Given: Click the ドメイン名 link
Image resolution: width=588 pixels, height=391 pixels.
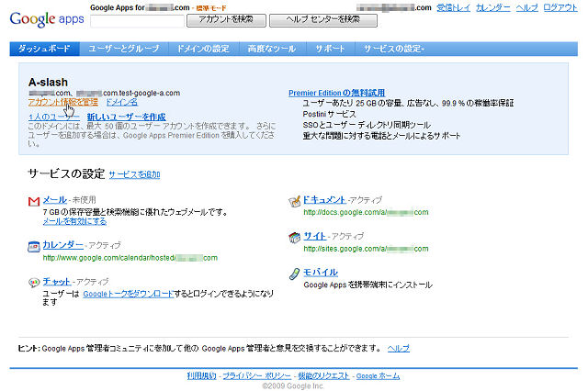Looking at the screenshot, I should (121, 102).
